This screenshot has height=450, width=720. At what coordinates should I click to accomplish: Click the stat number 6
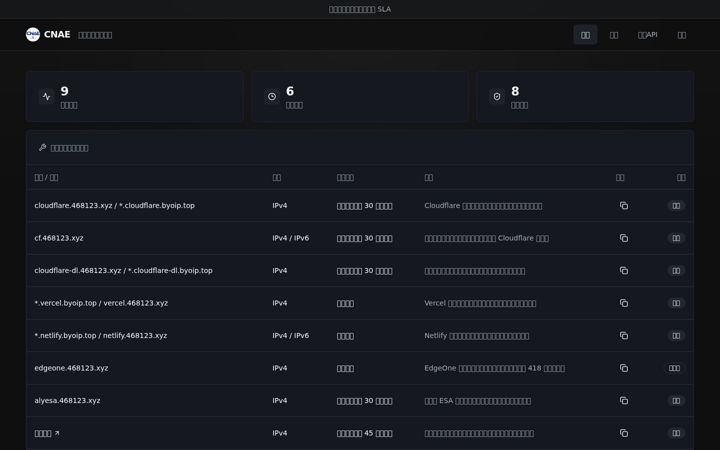[290, 91]
